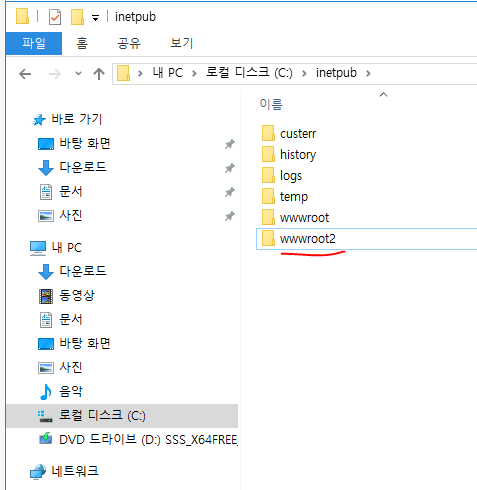The image size is (477, 490).
Task: Click the logs folder icon
Action: click(x=268, y=175)
